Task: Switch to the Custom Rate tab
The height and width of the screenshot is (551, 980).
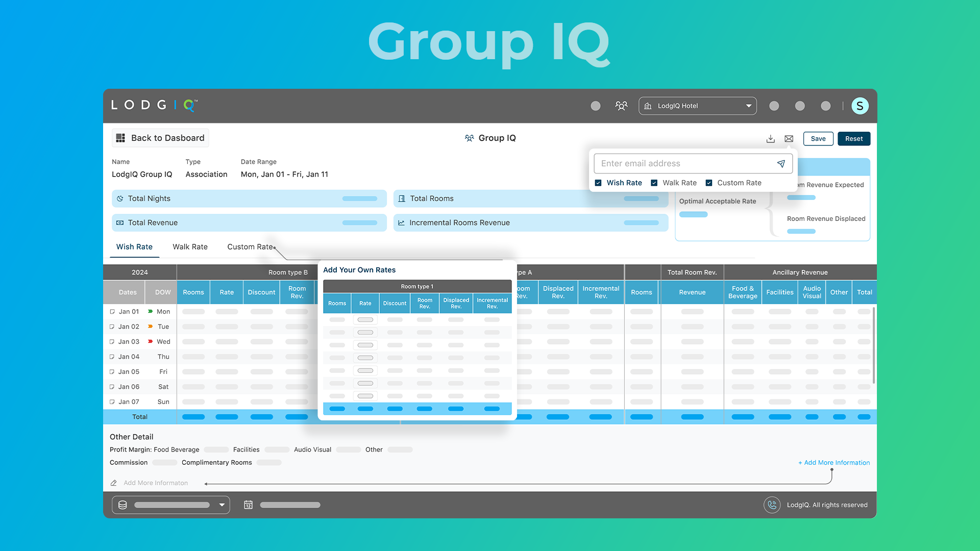Action: [x=250, y=247]
